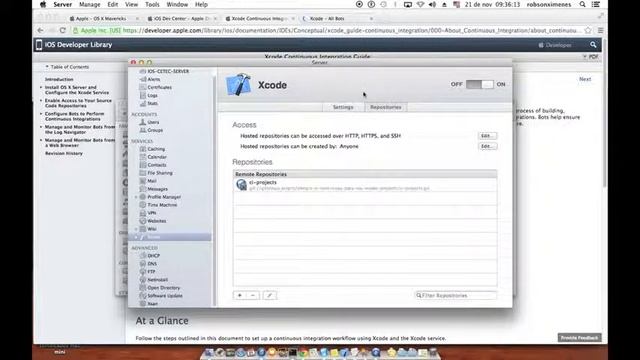Open the Wiki service

[151, 229]
